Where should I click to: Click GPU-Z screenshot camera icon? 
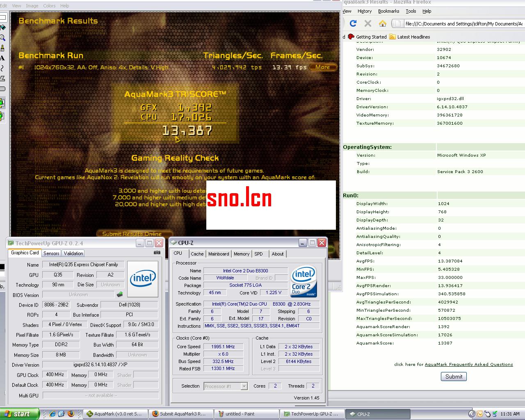coord(157,253)
